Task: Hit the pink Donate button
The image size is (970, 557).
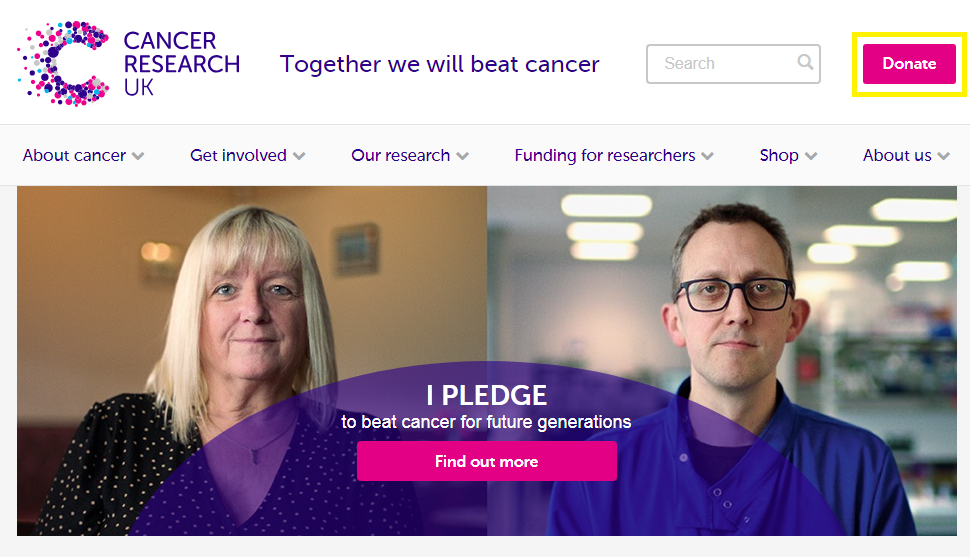Action: 909,64
